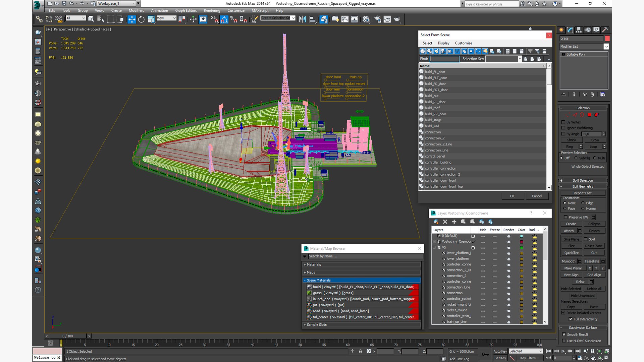The image size is (644, 362).
Task: Expand Sample Slots group
Action: (362, 324)
